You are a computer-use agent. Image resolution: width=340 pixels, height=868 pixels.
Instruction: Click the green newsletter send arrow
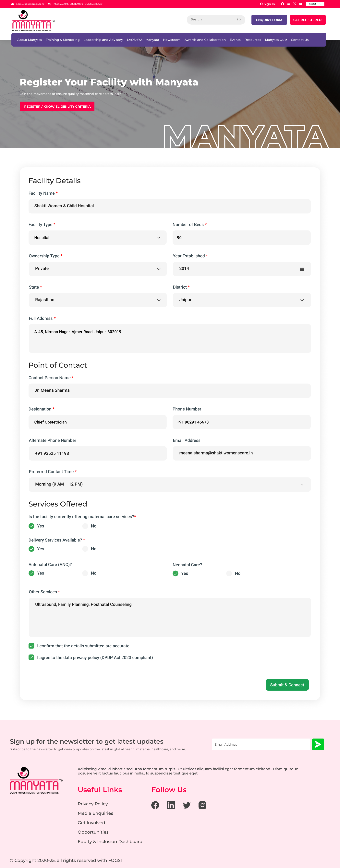[x=318, y=744]
